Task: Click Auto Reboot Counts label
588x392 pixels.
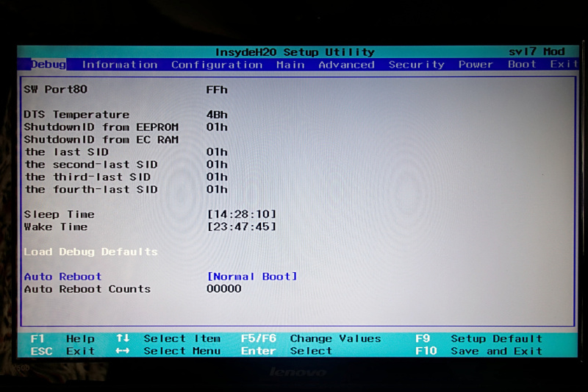Action: pos(87,289)
